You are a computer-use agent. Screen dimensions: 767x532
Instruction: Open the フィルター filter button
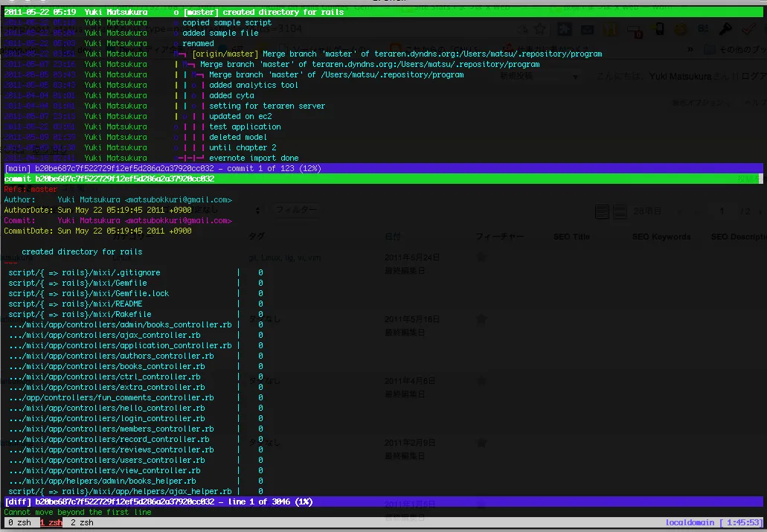(x=296, y=211)
